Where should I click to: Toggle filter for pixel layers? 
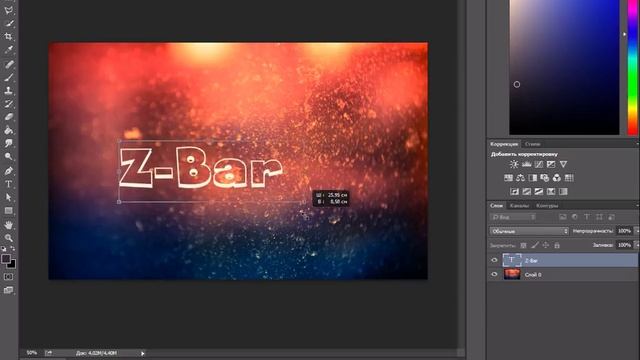pos(563,217)
